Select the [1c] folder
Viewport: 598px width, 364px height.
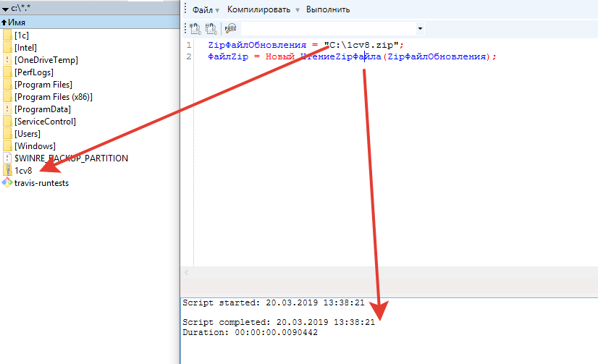click(x=22, y=35)
